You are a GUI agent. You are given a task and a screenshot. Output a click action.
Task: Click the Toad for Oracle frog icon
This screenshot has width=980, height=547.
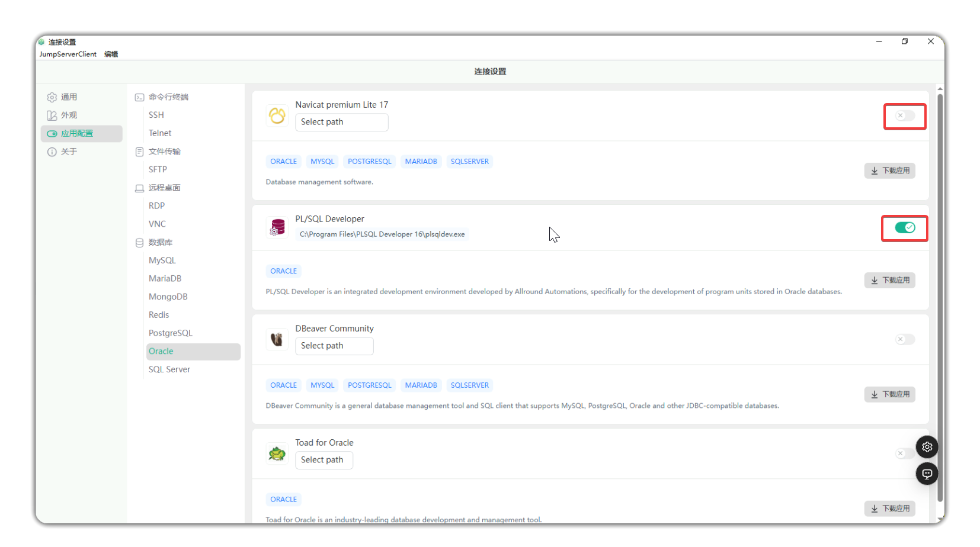277,453
